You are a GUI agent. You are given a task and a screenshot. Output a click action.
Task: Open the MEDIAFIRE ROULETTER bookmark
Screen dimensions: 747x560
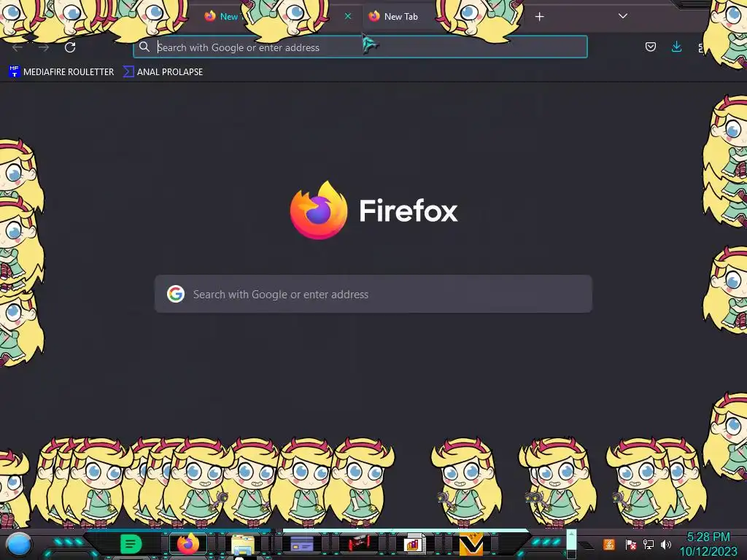coord(61,72)
